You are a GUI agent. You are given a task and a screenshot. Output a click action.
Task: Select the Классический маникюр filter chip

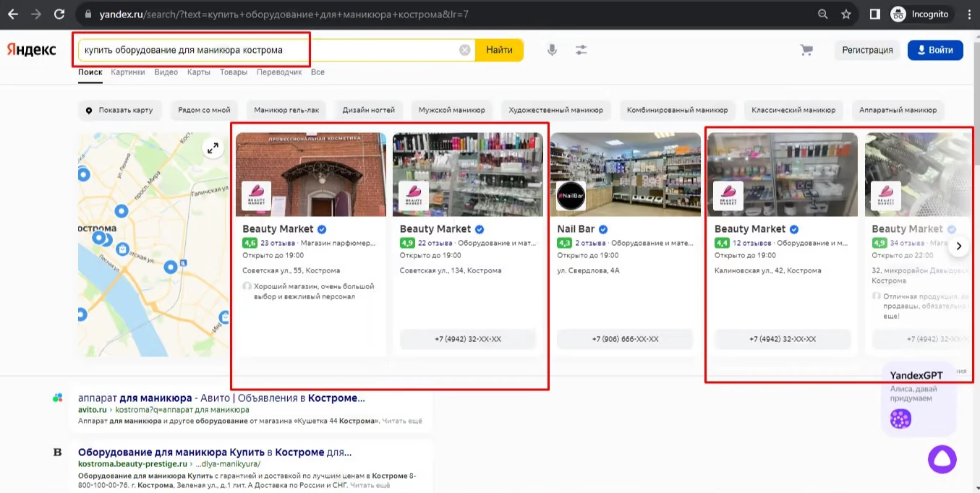point(793,111)
